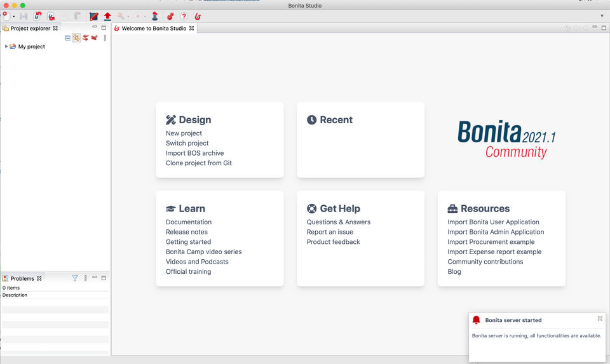The image size is (610, 364).
Task: Click Import Procurement example
Action: point(491,241)
